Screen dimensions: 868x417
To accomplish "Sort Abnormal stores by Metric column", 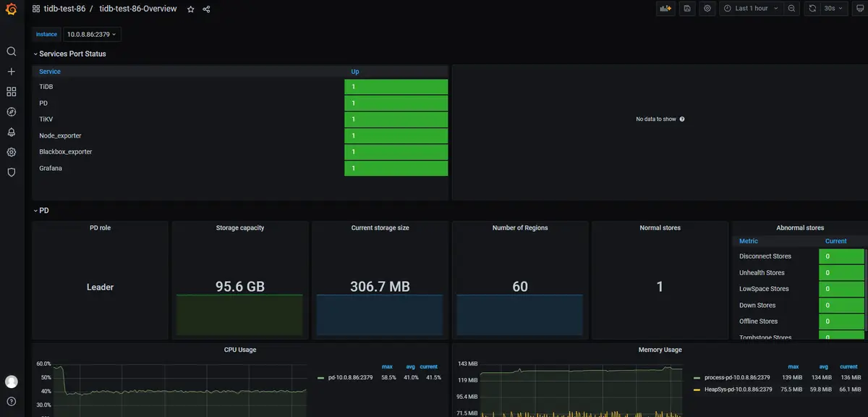I will coord(749,241).
